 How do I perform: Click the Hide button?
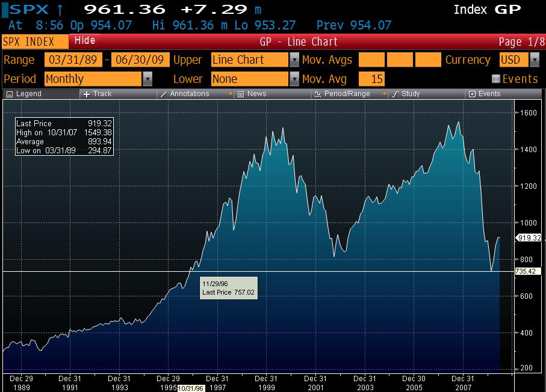tap(85, 41)
